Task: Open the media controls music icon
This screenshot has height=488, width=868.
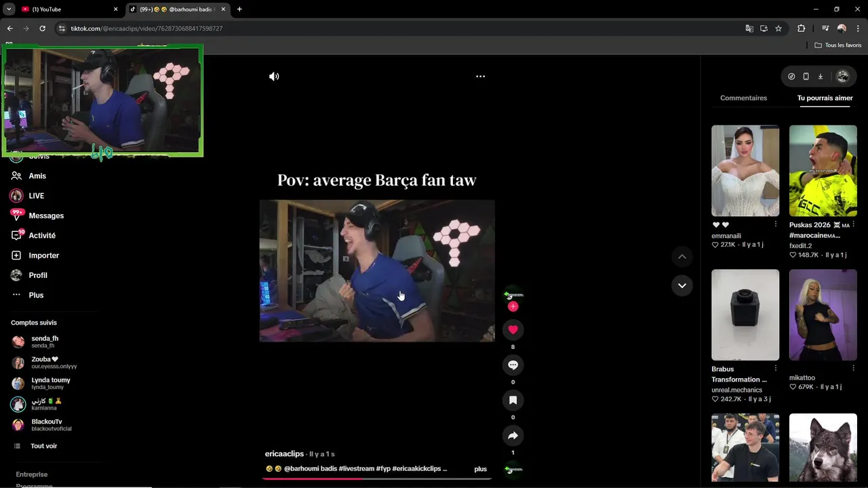Action: [825, 28]
